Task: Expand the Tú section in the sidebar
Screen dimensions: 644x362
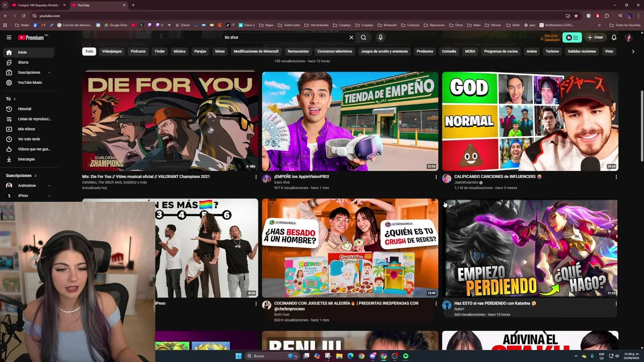Action: pyautogui.click(x=11, y=99)
